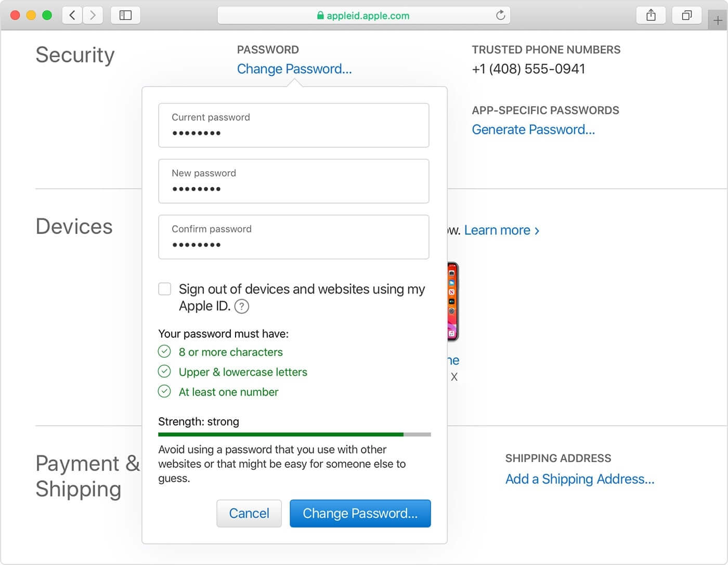Screen dimensions: 728x565
Task: Click Add a Shipping Address link
Action: [580, 479]
